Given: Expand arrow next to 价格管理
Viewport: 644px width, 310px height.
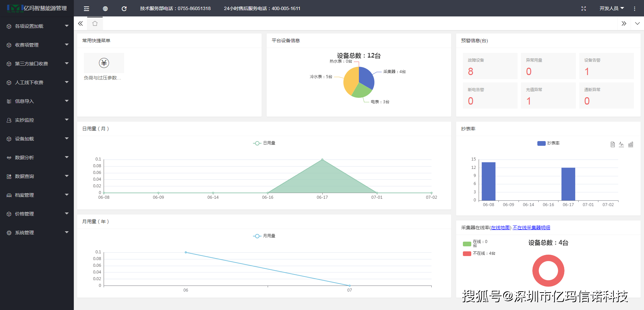Looking at the screenshot, I should (67, 213).
